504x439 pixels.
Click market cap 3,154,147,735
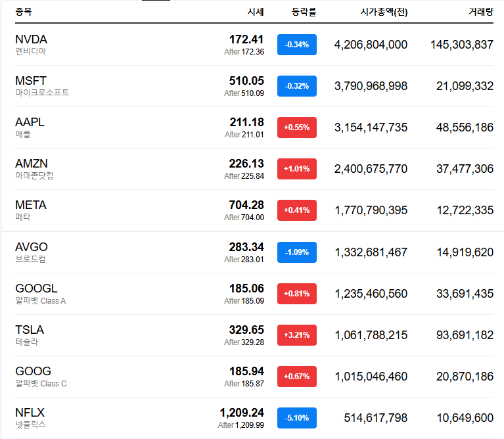pos(371,127)
